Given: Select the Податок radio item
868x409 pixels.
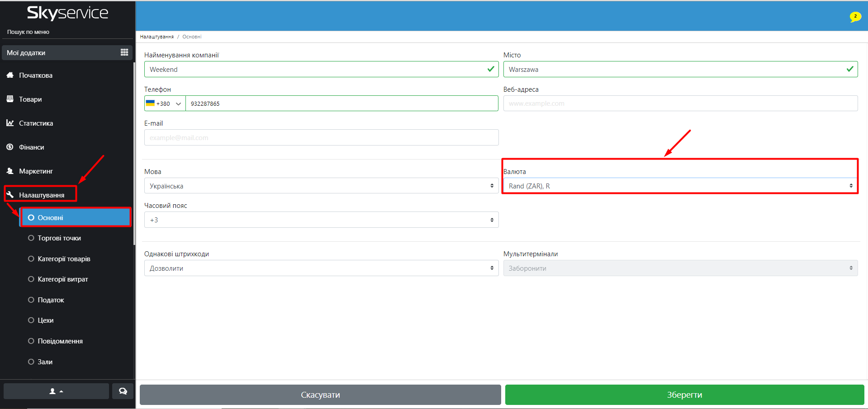Looking at the screenshot, I should 31,300.
